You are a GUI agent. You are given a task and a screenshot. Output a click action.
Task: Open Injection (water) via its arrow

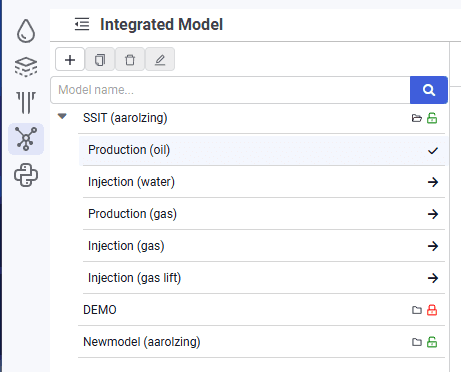433,182
